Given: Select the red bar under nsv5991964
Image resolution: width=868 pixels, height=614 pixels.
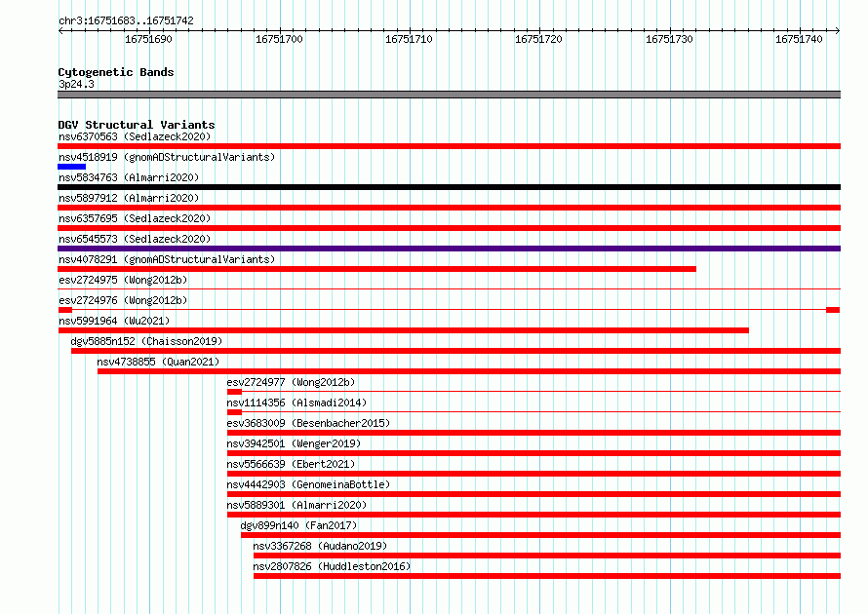Looking at the screenshot, I should pyautogui.click(x=404, y=330).
